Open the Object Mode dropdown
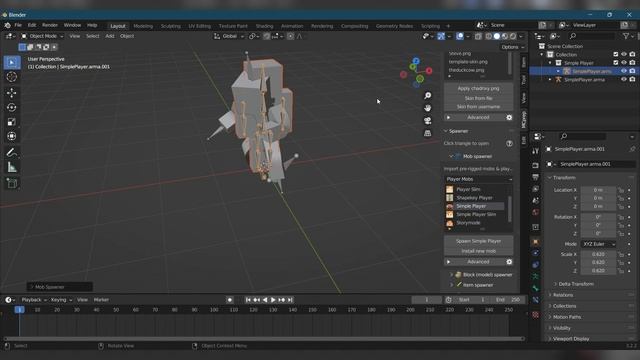The image size is (640, 360). tap(42, 36)
